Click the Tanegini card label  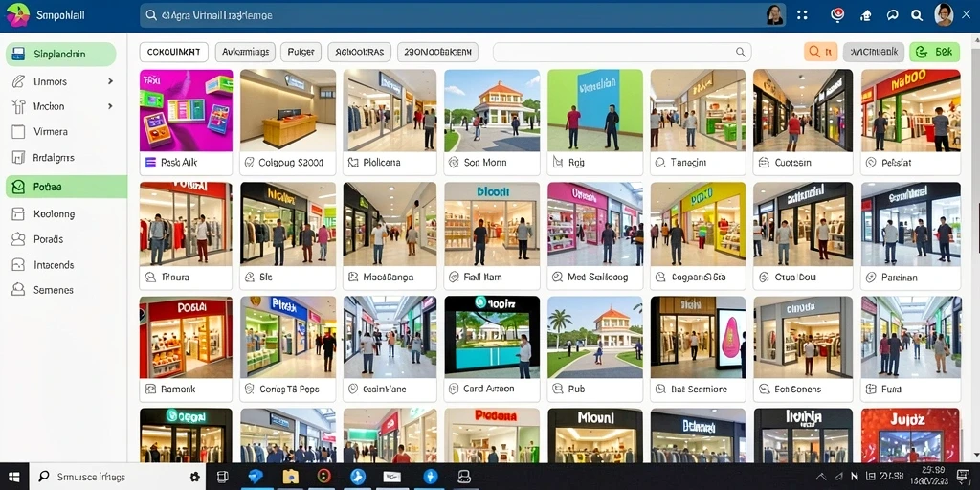coord(689,163)
